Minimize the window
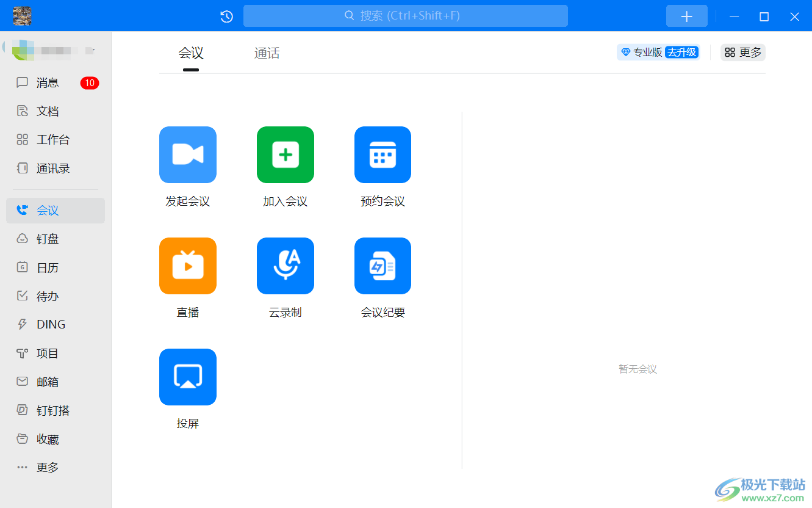The height and width of the screenshot is (508, 812). click(735, 16)
